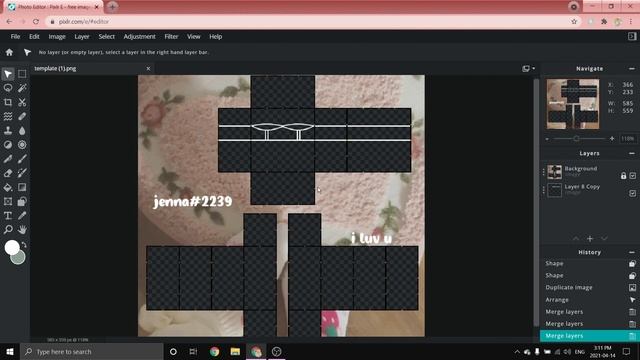Toggle the lock on Background layer

[623, 176]
